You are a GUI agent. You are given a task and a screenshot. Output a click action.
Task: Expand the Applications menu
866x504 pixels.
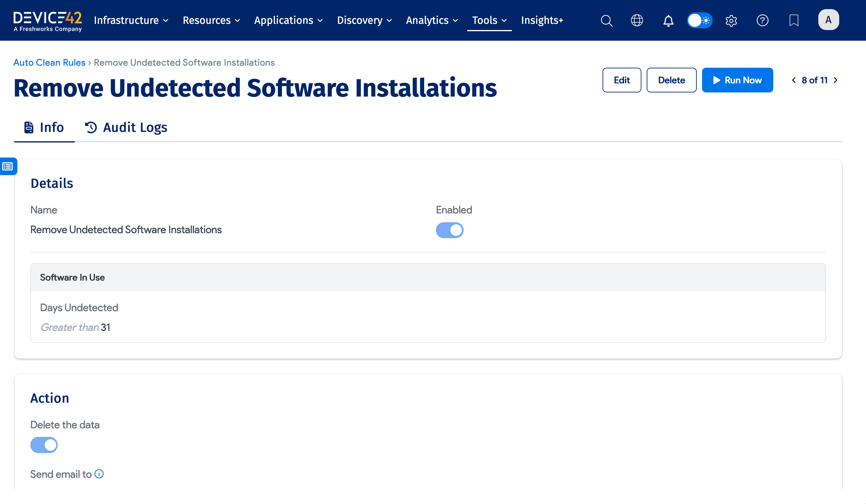point(288,20)
